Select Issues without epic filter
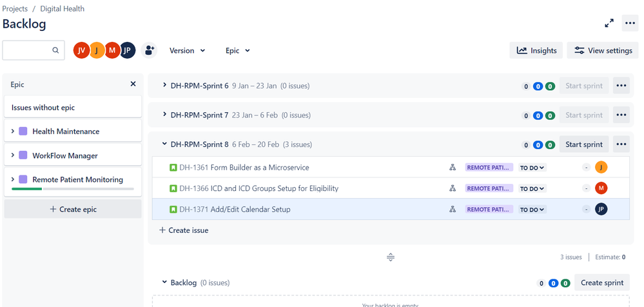Viewport: 644px width, 307px height. point(73,108)
